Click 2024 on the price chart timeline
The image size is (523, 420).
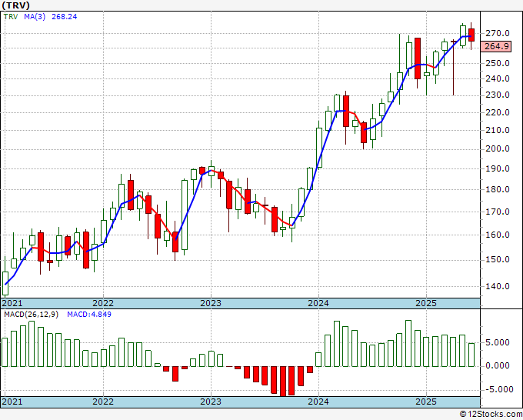[x=318, y=303]
